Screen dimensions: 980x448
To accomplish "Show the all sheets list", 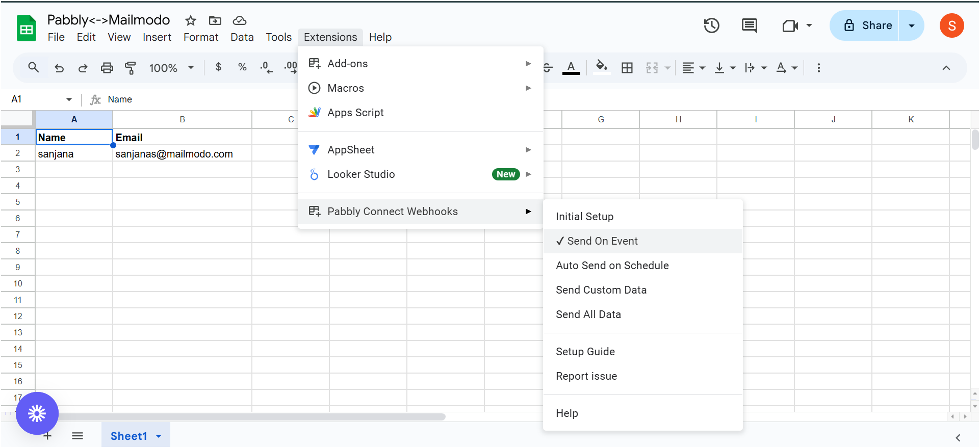I will tap(78, 436).
